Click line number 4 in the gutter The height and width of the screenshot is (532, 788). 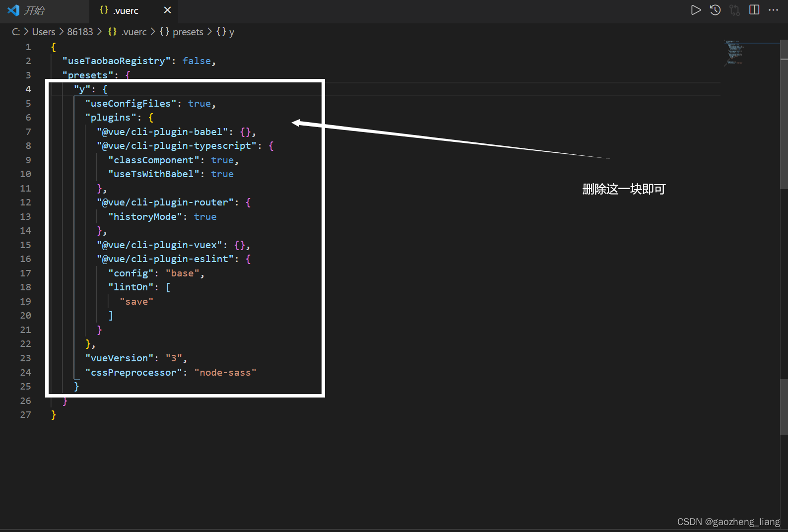pyautogui.click(x=28, y=89)
